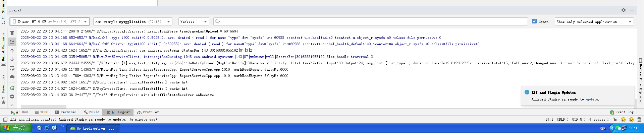This screenshot has width=644, height=133.
Task: Restart logcat with the green refresh icon
Action: (x=12, y=88)
